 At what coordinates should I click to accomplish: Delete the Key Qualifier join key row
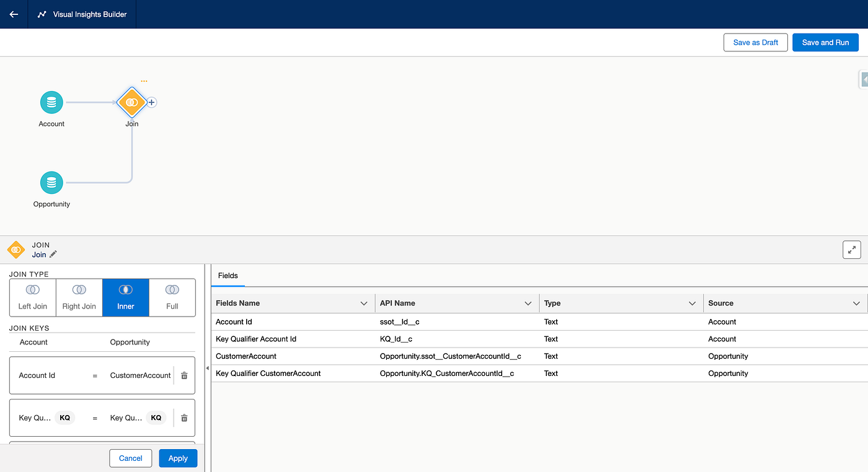pos(184,418)
